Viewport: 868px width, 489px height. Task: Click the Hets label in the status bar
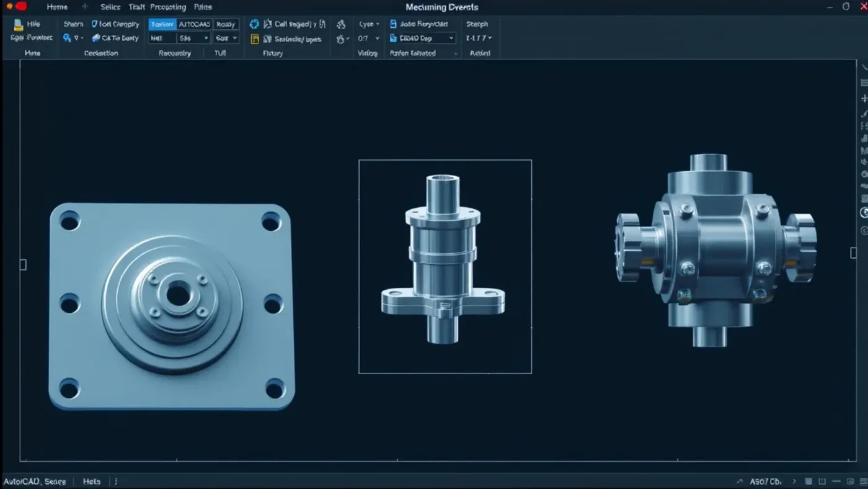click(92, 482)
